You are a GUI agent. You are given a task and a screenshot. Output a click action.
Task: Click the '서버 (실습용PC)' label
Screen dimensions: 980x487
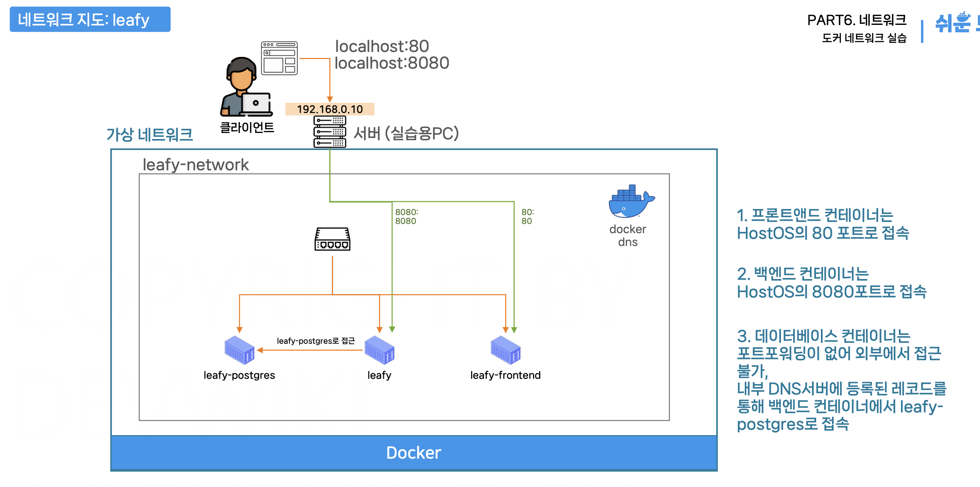406,133
